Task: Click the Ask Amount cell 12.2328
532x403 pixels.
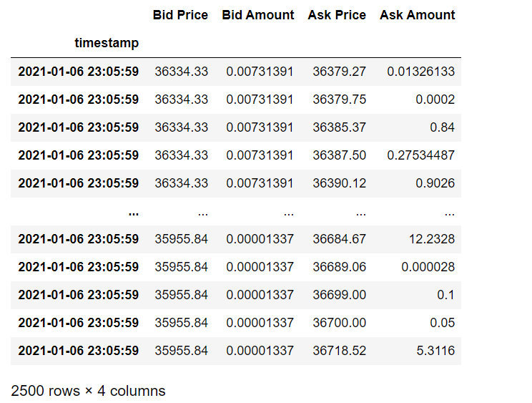Action: pyautogui.click(x=432, y=239)
